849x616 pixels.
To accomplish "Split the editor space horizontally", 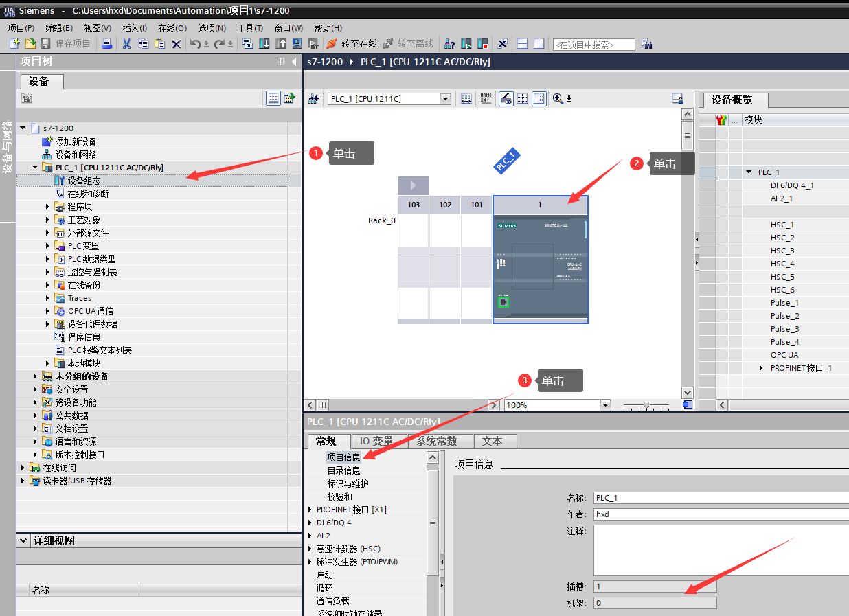I will [x=523, y=44].
